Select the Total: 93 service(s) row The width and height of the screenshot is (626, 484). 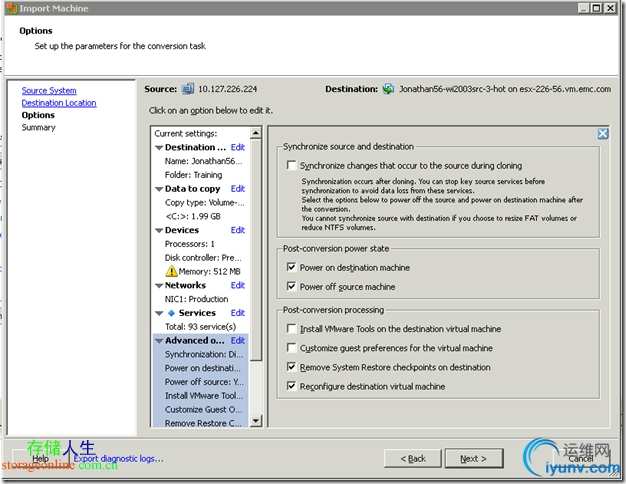point(200,327)
